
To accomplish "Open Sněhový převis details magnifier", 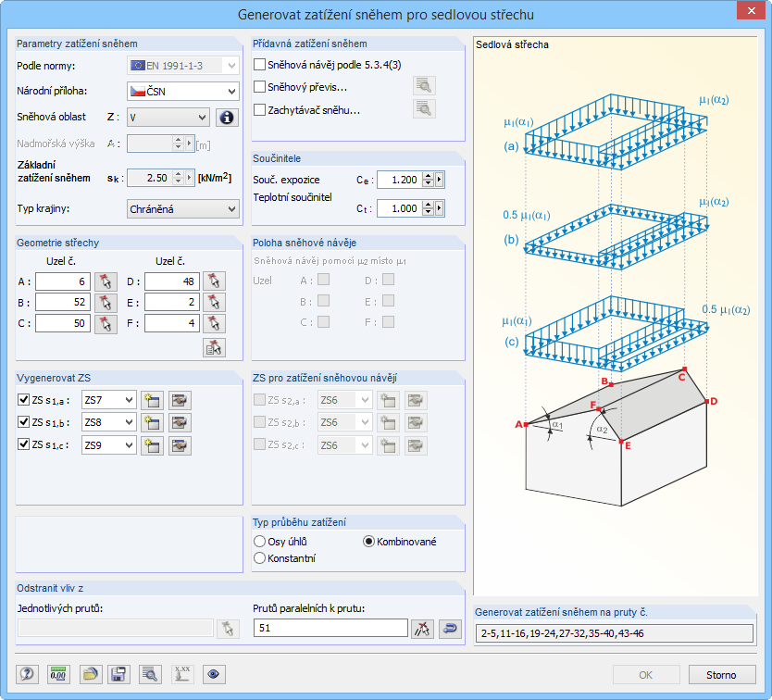I will point(424,86).
